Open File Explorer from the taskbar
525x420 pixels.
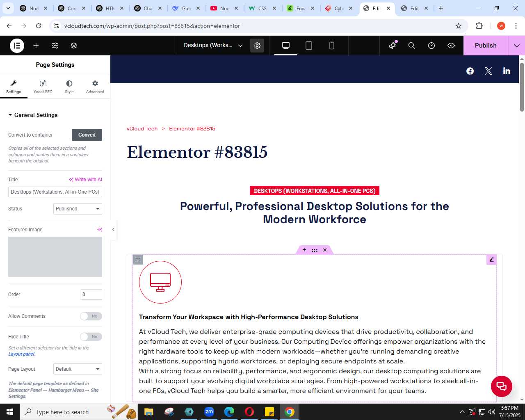(x=148, y=412)
